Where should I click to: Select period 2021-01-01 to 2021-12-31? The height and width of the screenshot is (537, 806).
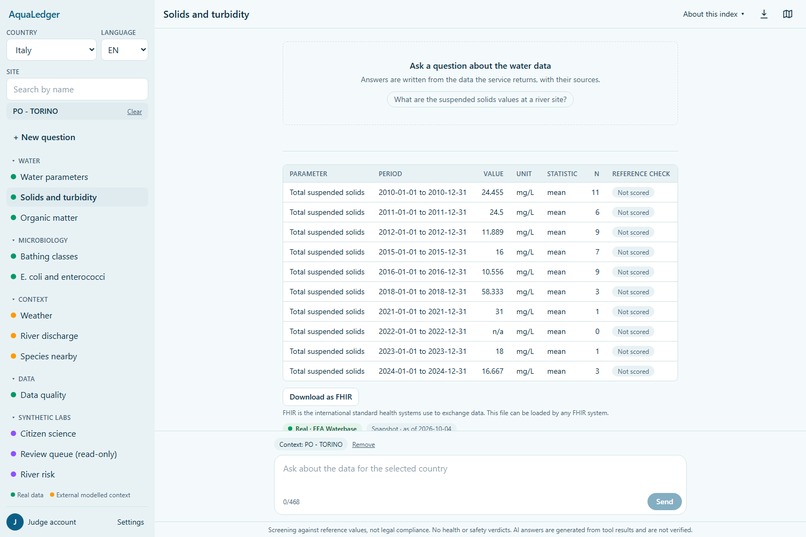pyautogui.click(x=423, y=311)
